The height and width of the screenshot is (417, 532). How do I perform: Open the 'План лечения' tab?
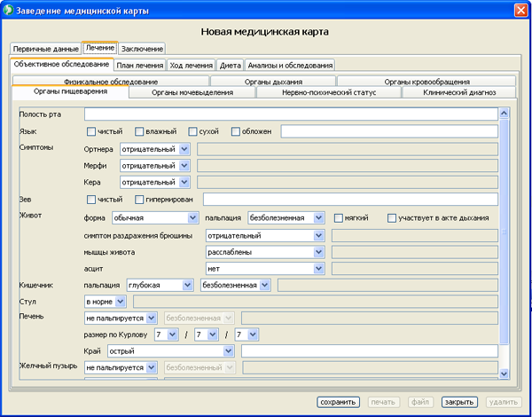click(138, 65)
